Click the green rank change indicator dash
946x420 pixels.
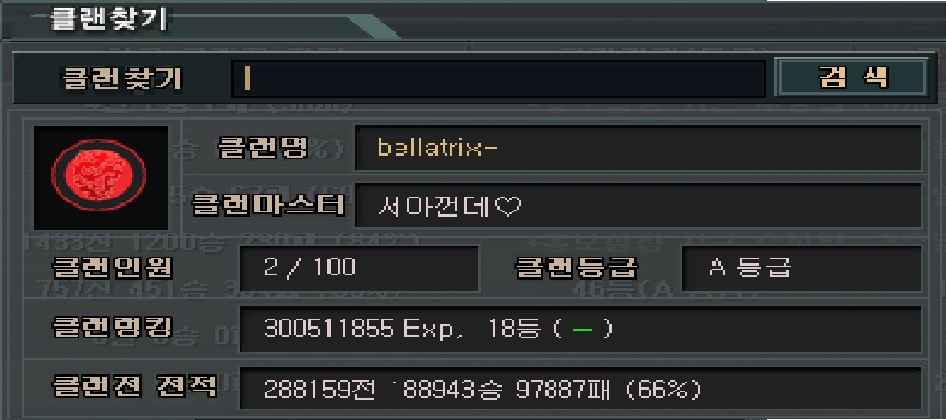[x=582, y=329]
